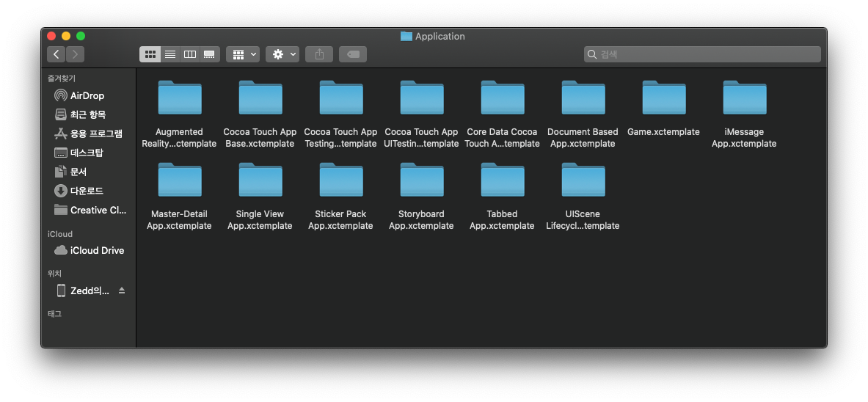Click the 태그 section header

(x=54, y=313)
